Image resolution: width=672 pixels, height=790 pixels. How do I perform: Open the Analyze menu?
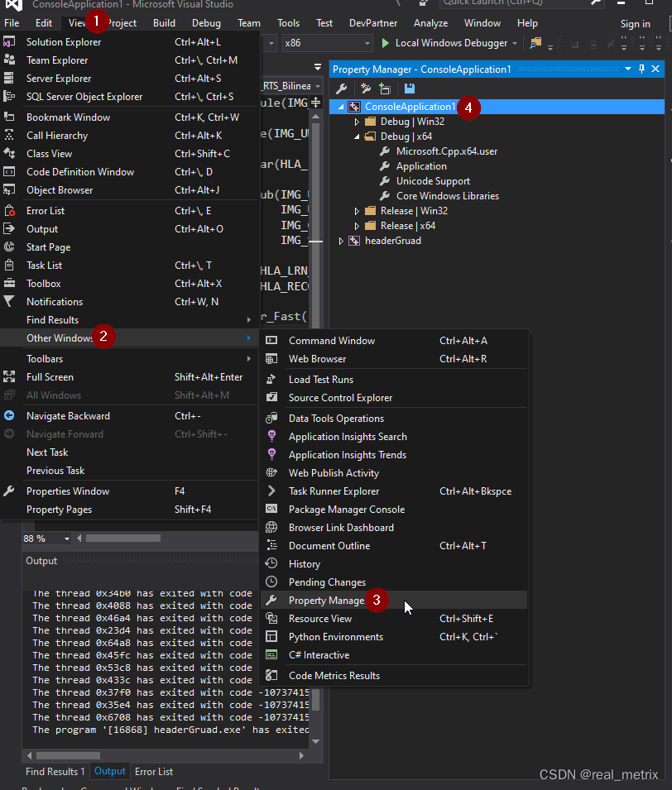coord(430,23)
